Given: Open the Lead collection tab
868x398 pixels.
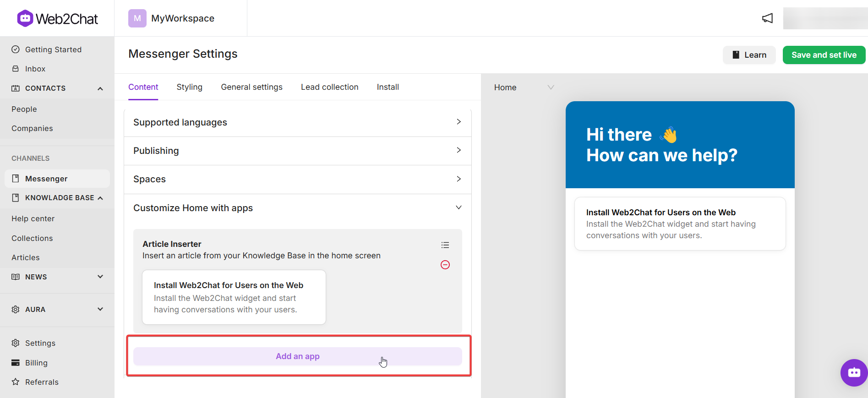Looking at the screenshot, I should click(330, 87).
